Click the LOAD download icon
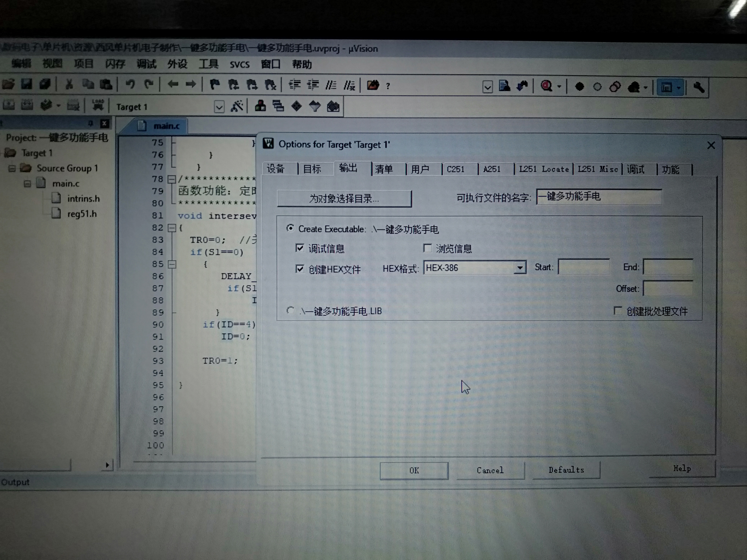 (x=98, y=105)
